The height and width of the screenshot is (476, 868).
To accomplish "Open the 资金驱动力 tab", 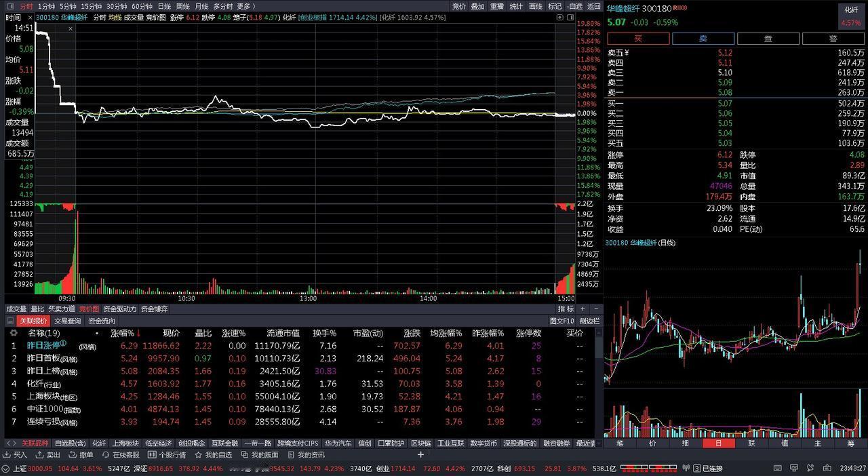I will tap(120, 309).
